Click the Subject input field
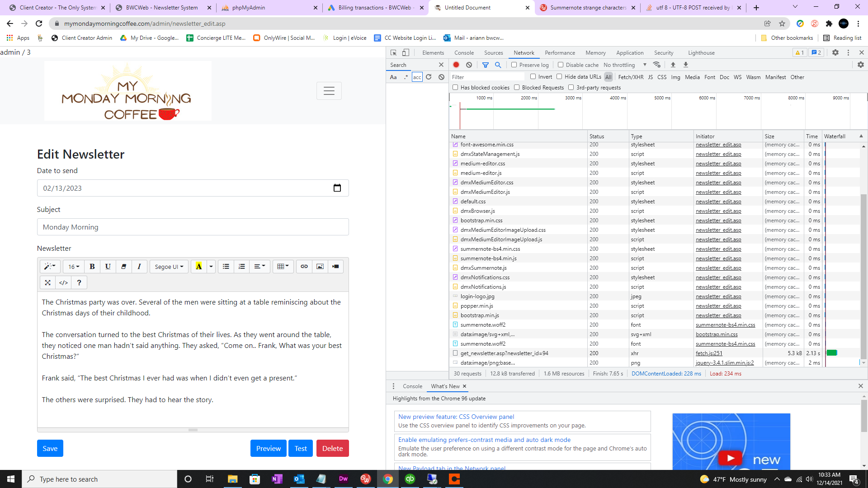The image size is (868, 488). pyautogui.click(x=193, y=227)
